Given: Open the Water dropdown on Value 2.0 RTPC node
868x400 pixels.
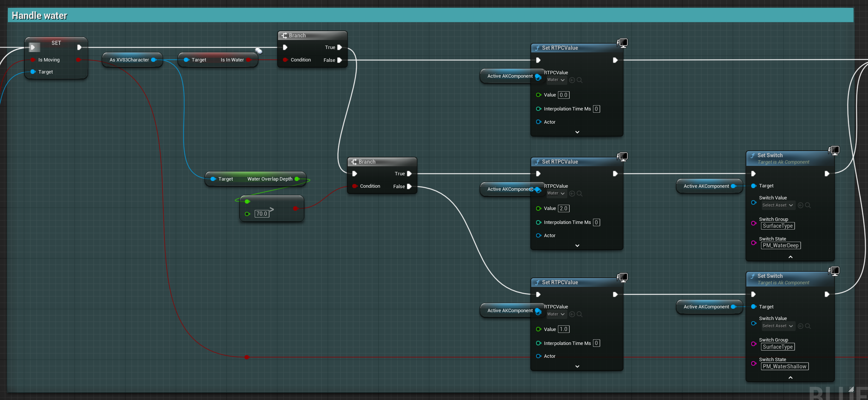Looking at the screenshot, I should pyautogui.click(x=556, y=193).
